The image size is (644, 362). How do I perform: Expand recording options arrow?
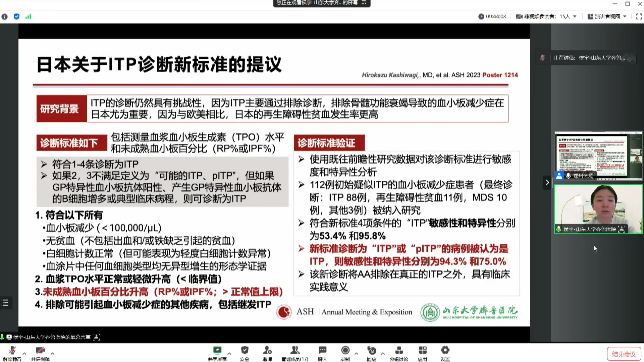(356, 353)
